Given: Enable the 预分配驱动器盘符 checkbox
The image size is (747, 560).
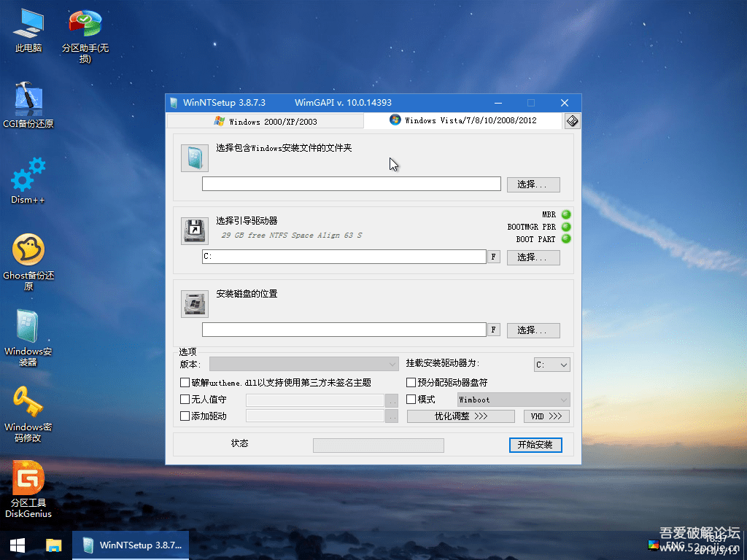Looking at the screenshot, I should pos(411,382).
